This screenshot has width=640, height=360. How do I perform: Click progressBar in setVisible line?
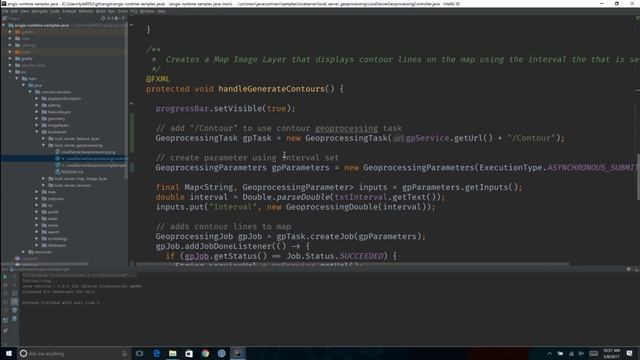[182, 109]
